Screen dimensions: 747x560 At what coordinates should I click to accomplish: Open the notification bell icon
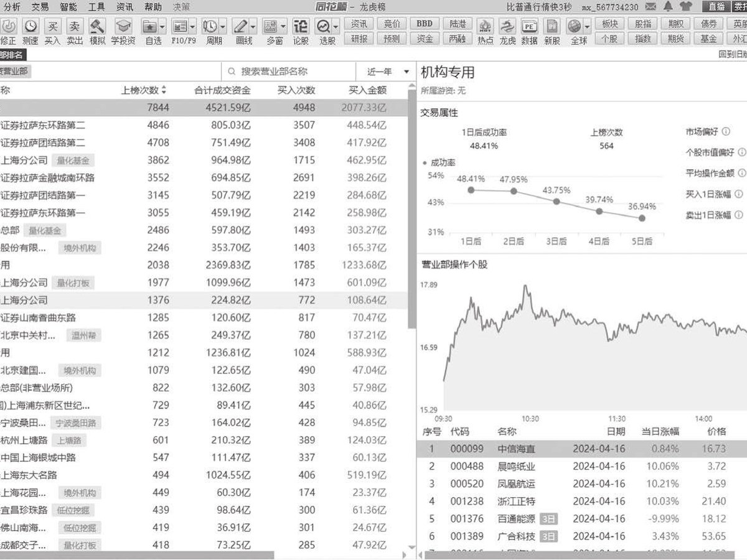(x=669, y=6)
